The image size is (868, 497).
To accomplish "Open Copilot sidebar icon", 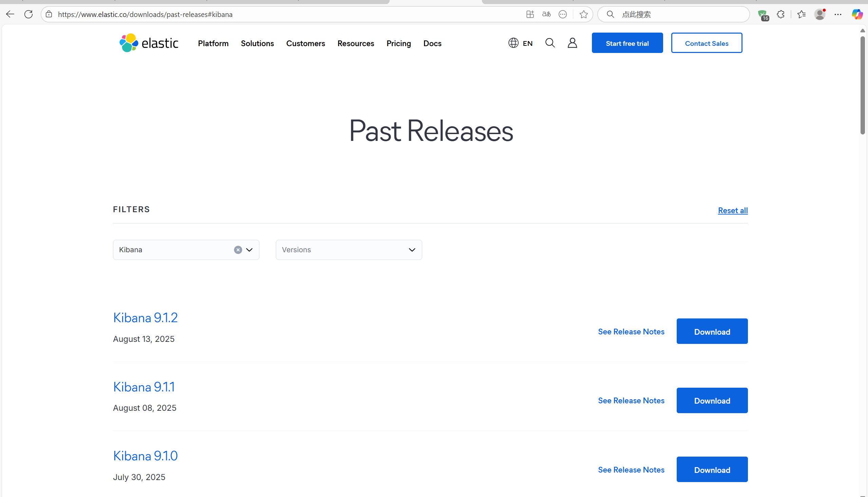I will tap(857, 14).
